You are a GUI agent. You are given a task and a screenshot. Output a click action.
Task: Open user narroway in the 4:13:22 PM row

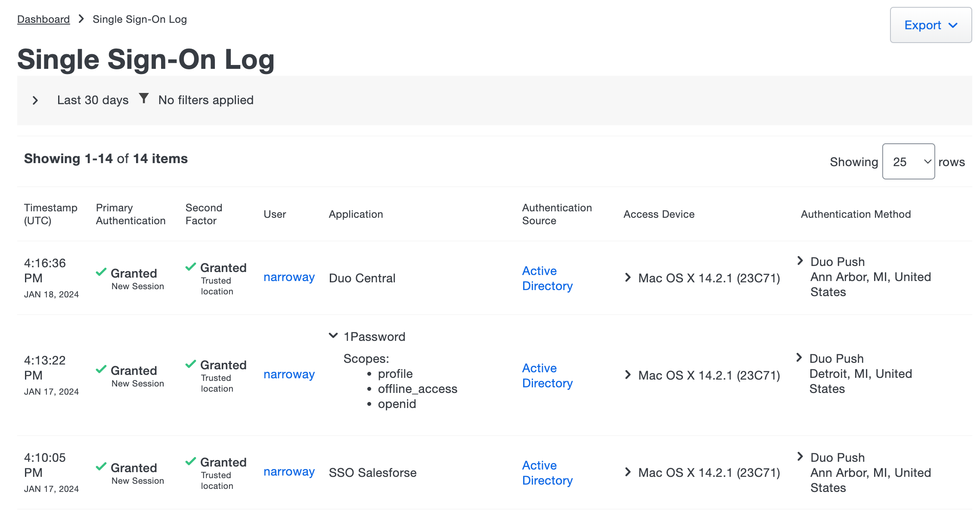pyautogui.click(x=289, y=374)
